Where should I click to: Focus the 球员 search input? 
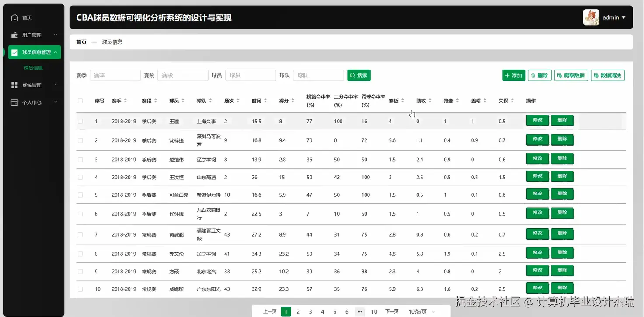point(251,75)
